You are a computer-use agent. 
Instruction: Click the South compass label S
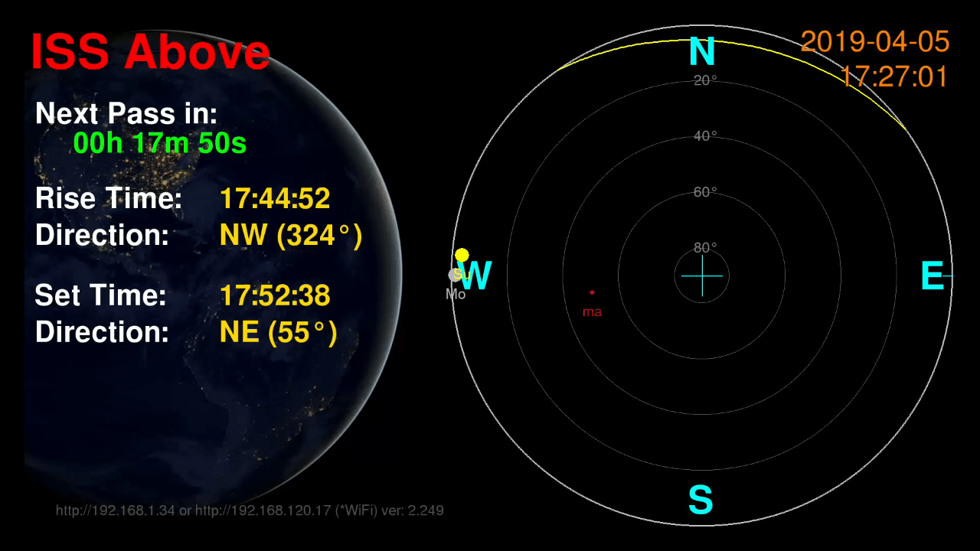[x=701, y=500]
